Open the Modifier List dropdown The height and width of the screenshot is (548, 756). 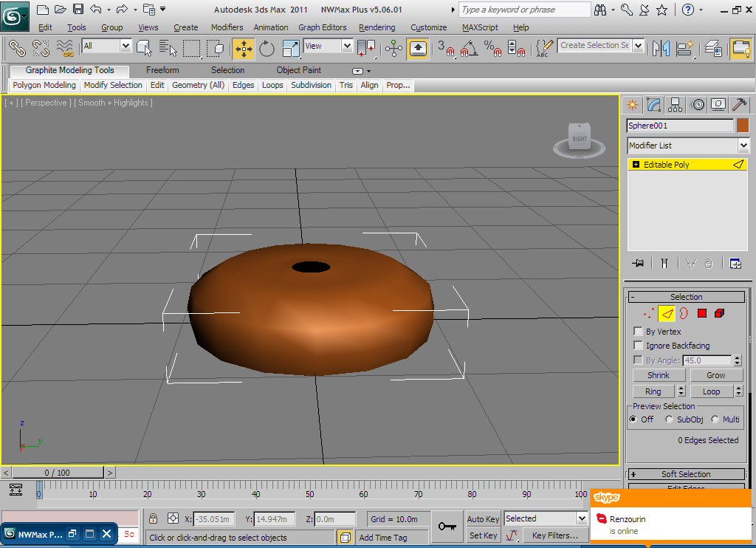743,145
